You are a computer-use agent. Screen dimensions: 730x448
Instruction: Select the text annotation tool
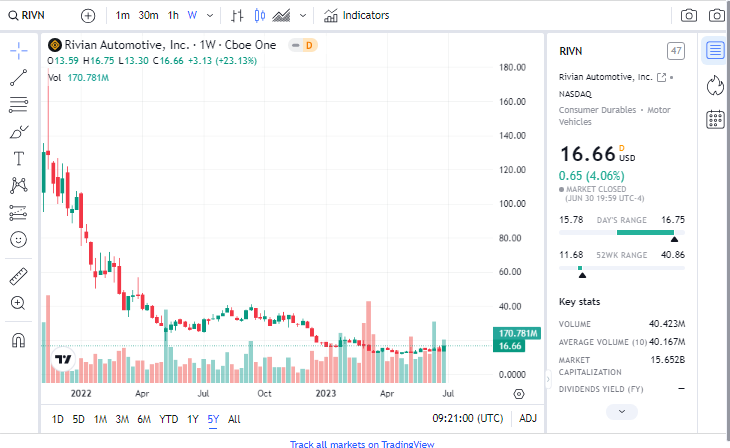pos(19,159)
